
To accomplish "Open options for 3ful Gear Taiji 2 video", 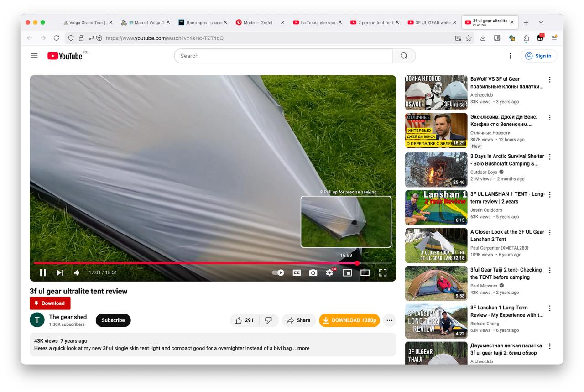I will 550,271.
